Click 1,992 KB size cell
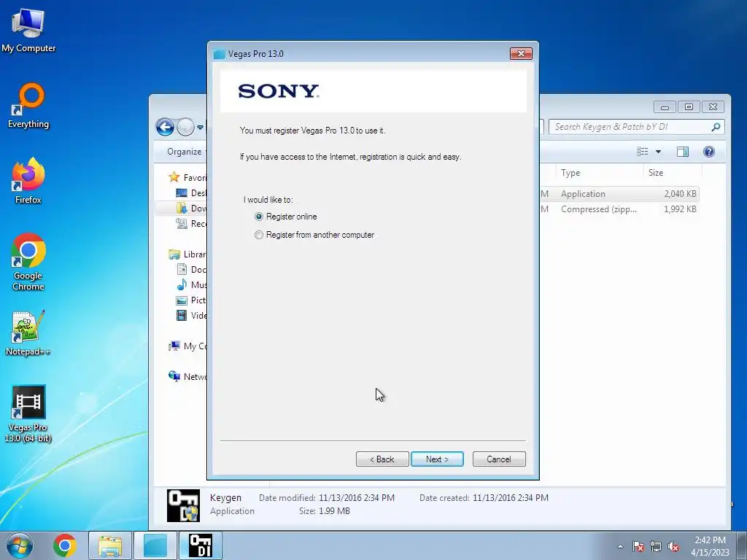Viewport: 747px width, 560px height. (680, 209)
